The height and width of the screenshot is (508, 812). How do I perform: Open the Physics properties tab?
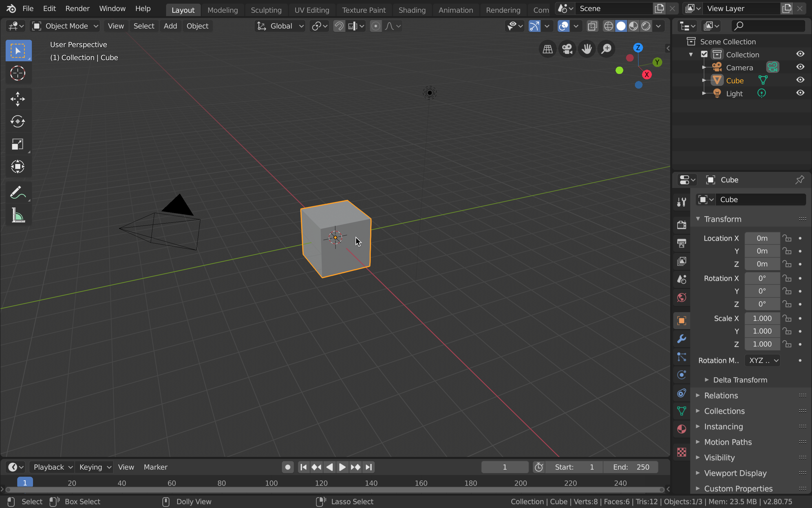[x=681, y=375]
